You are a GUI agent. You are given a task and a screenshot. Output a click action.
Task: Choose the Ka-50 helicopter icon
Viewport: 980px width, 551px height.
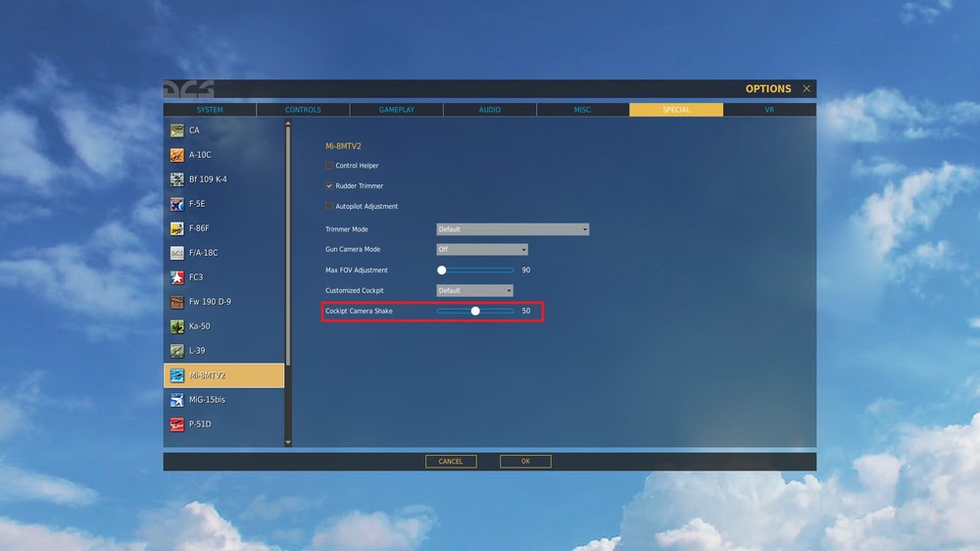pos(176,326)
